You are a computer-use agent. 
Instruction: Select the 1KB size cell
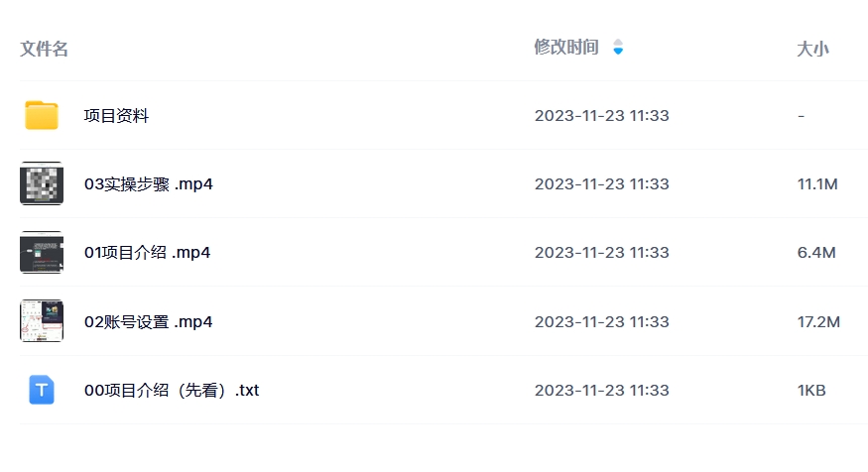click(x=811, y=391)
